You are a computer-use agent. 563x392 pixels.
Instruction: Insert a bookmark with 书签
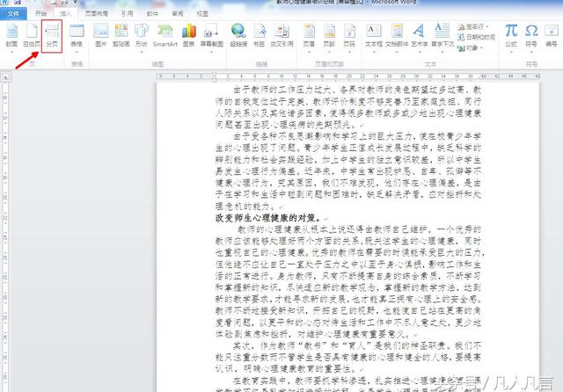coord(259,36)
